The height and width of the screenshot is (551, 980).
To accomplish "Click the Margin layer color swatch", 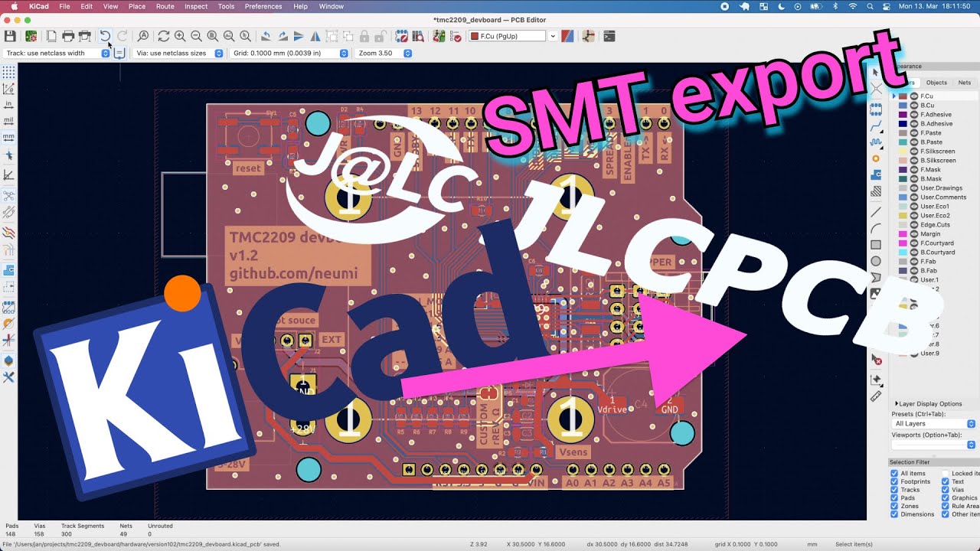I will pyautogui.click(x=903, y=234).
